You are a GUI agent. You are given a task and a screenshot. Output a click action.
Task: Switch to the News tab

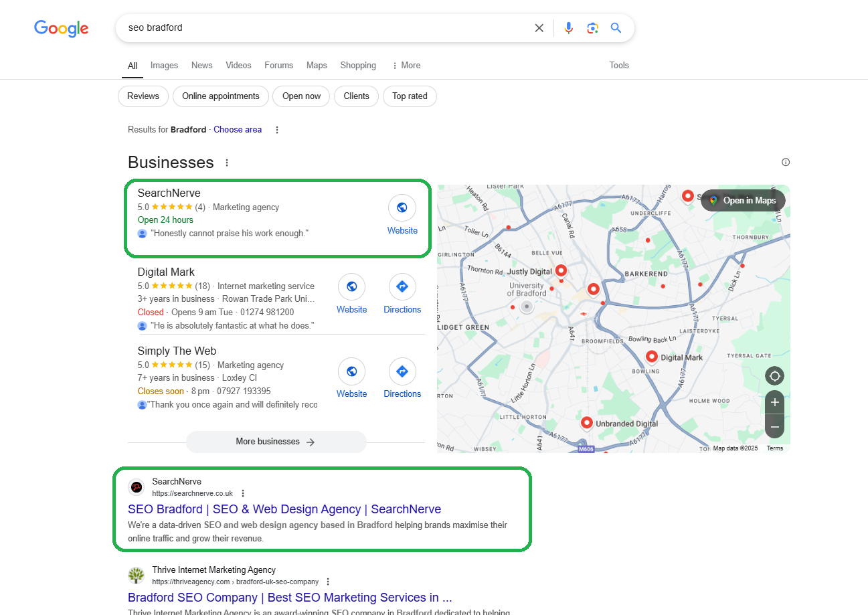(201, 66)
